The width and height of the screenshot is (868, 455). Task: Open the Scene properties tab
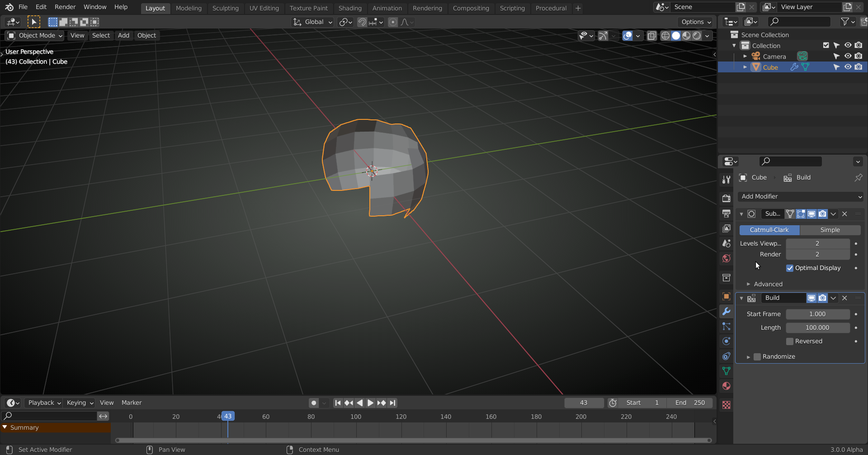click(726, 243)
